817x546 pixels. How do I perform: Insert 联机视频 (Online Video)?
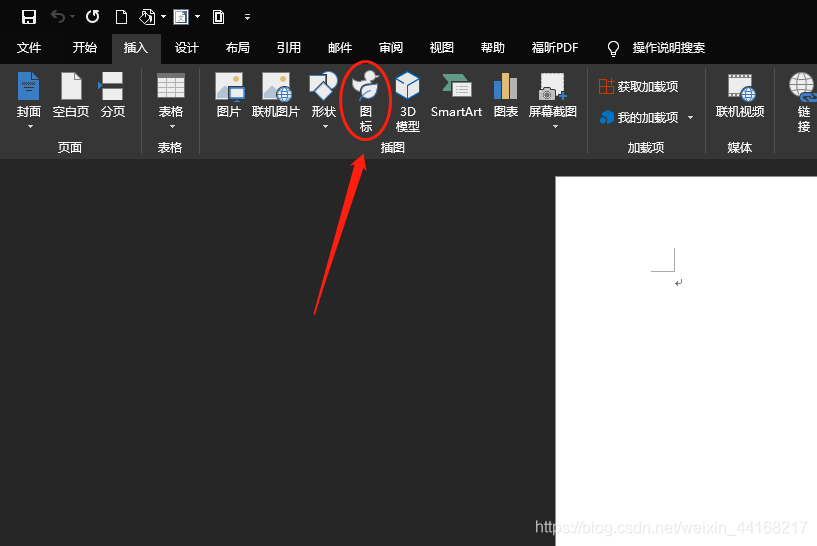point(740,95)
